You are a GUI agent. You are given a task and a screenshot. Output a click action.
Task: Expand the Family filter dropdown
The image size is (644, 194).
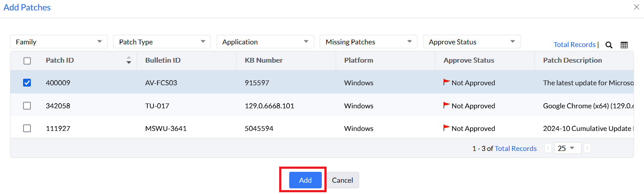(x=59, y=42)
